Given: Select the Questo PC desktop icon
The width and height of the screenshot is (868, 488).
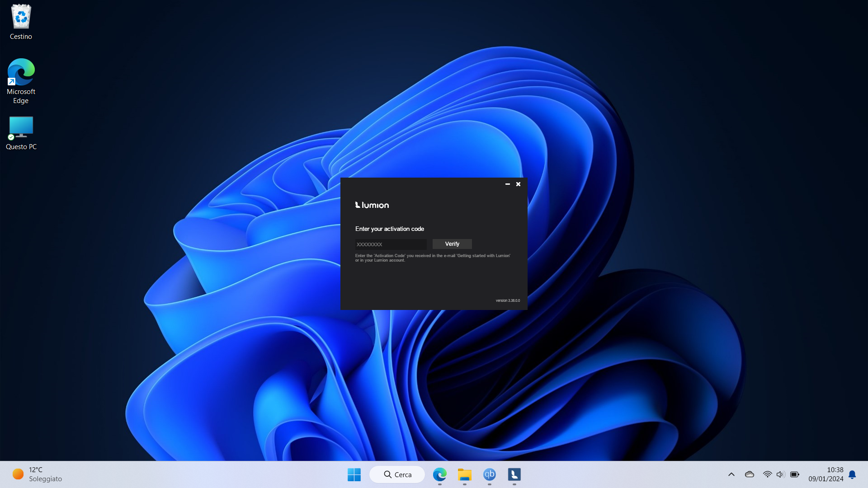Looking at the screenshot, I should pos(21,134).
